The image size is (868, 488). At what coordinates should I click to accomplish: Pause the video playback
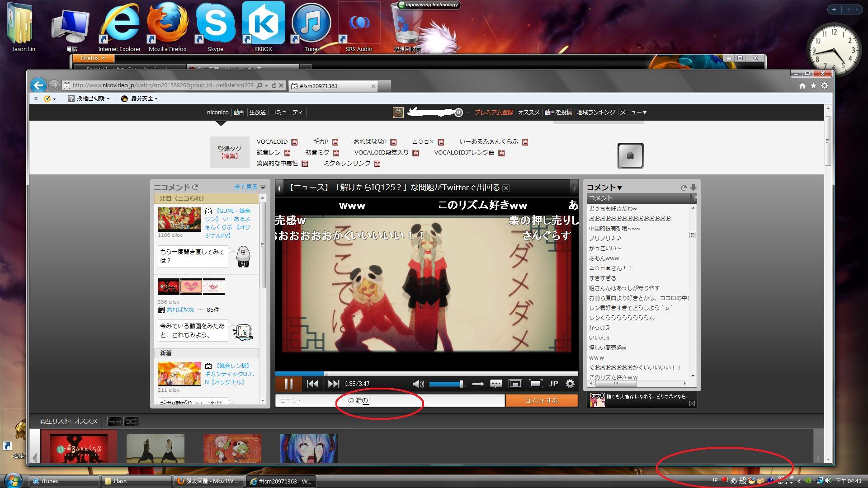[x=288, y=384]
